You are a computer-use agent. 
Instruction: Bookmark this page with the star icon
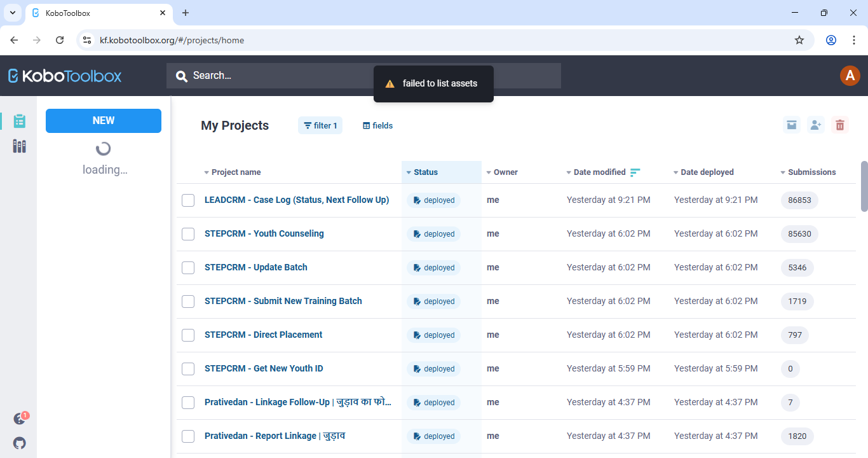pyautogui.click(x=799, y=40)
